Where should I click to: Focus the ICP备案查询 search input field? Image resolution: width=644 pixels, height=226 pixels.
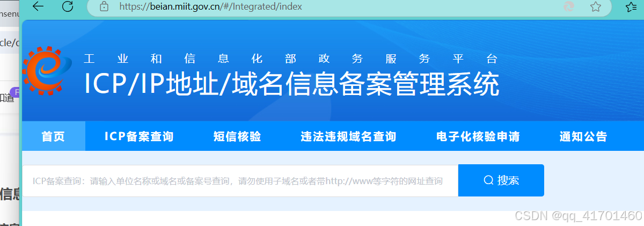click(240, 181)
